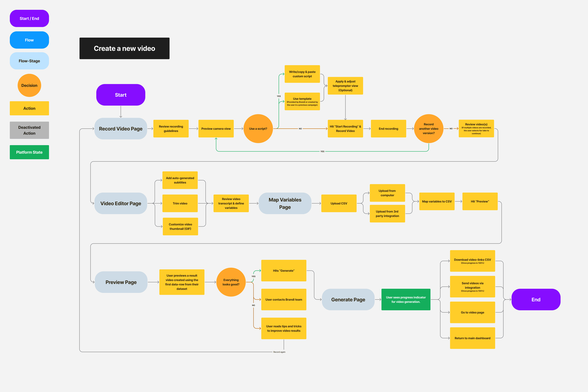The image size is (588, 392).
Task: Select 'User contacts Brandi team' box
Action: point(284,300)
